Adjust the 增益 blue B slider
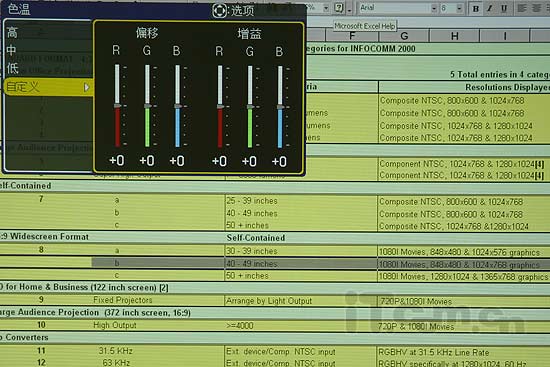 pyautogui.click(x=280, y=107)
